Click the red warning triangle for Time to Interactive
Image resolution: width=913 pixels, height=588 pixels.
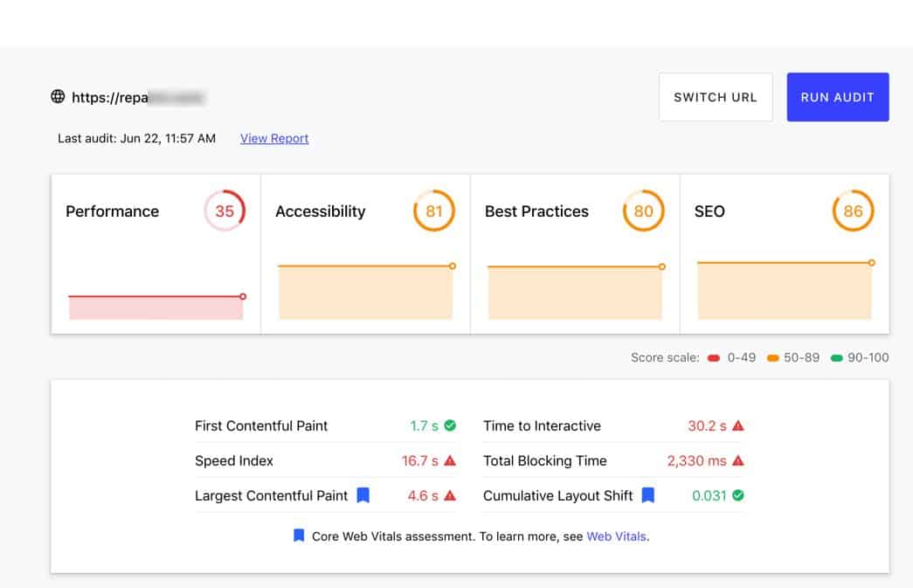pos(738,425)
